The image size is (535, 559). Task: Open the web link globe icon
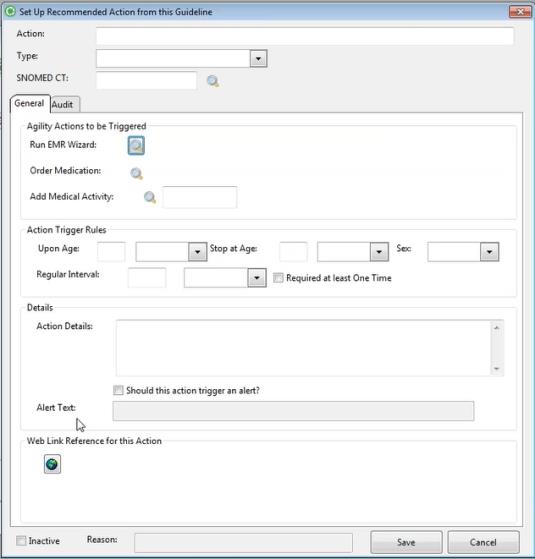(x=52, y=464)
